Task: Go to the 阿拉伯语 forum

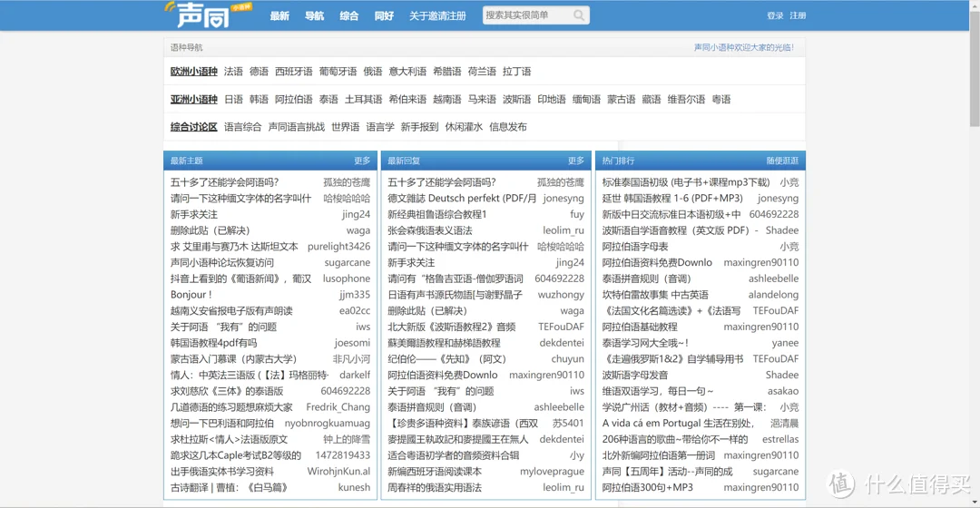Action: point(294,100)
